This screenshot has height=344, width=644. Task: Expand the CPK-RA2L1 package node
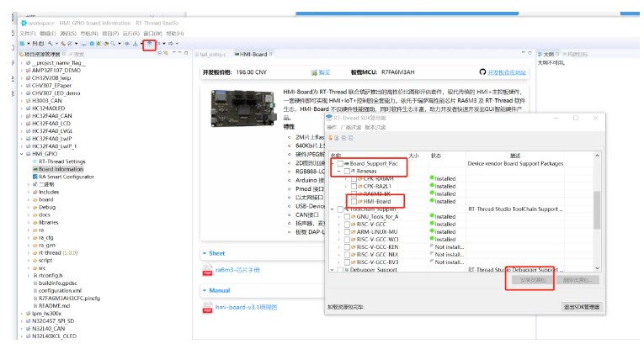(346, 186)
